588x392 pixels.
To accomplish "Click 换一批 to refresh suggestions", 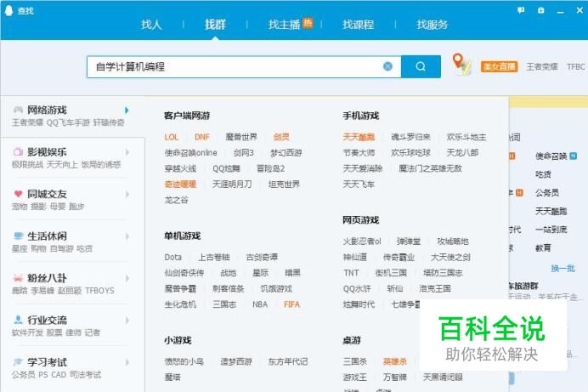I will 563,268.
